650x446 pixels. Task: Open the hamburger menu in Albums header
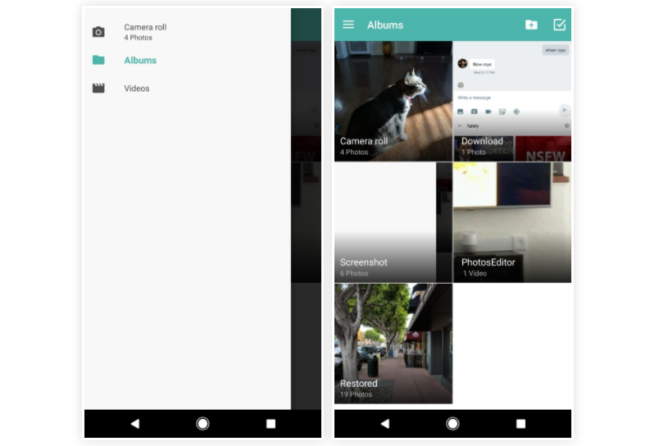[x=348, y=25]
